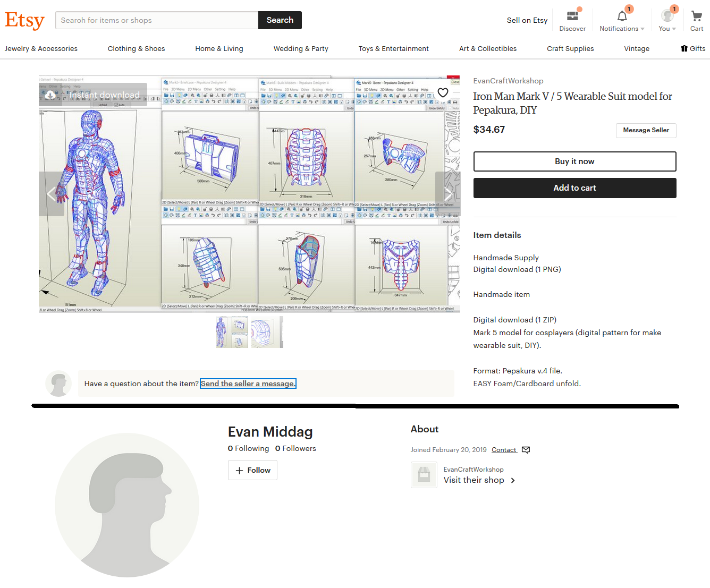Click the EvanCraftWorkshop shop name above the title
The width and height of the screenshot is (710, 588).
(508, 81)
